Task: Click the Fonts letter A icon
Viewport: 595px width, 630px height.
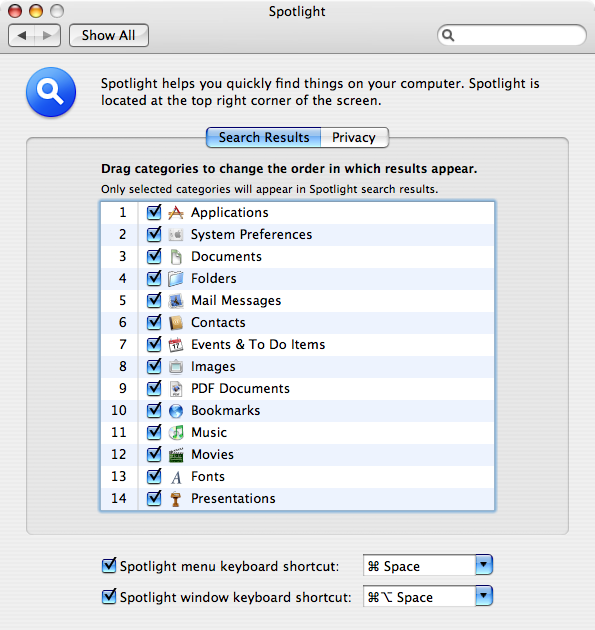Action: click(x=176, y=477)
